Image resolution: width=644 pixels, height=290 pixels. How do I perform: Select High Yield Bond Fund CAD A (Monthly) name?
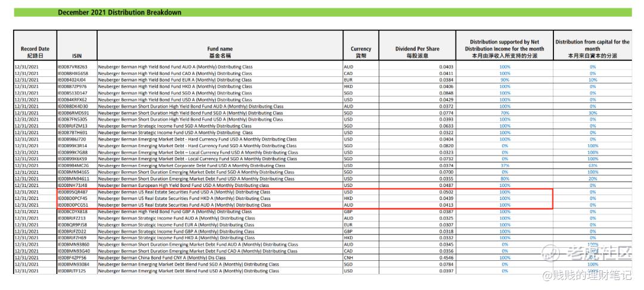point(175,73)
